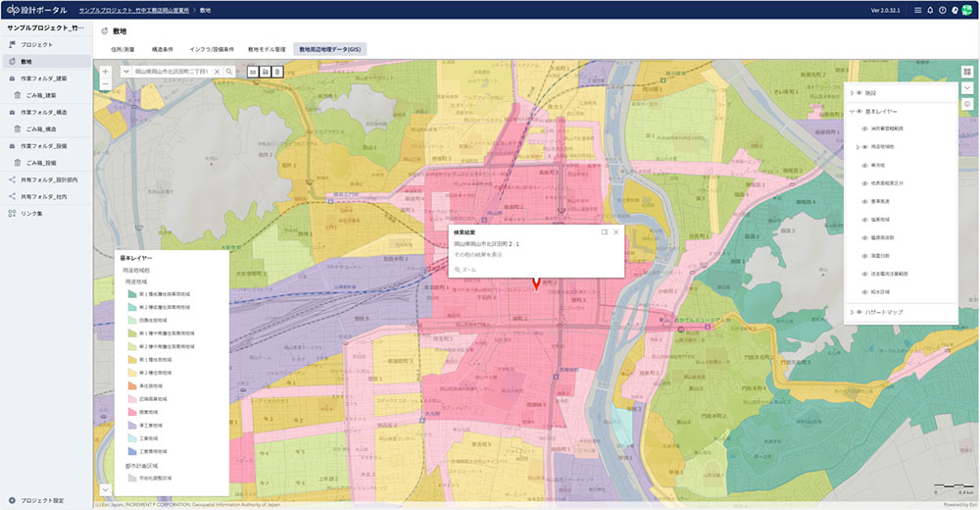Collapse the 基本レイヤー layer group
Viewport: 980px width, 510px height.
[852, 111]
